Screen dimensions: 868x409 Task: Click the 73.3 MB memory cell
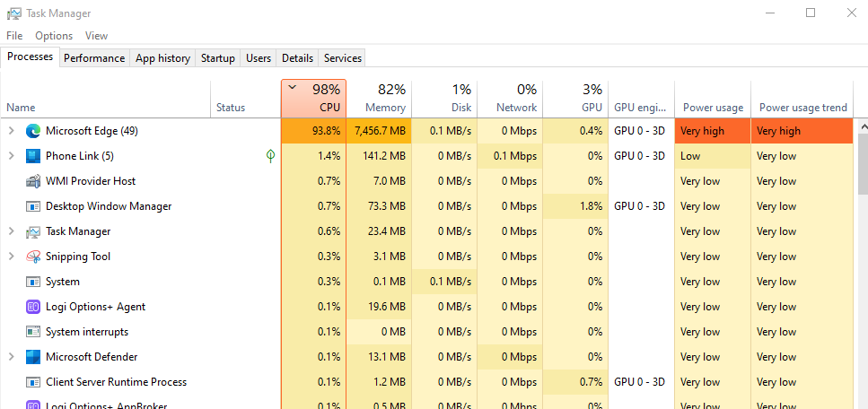click(x=379, y=206)
